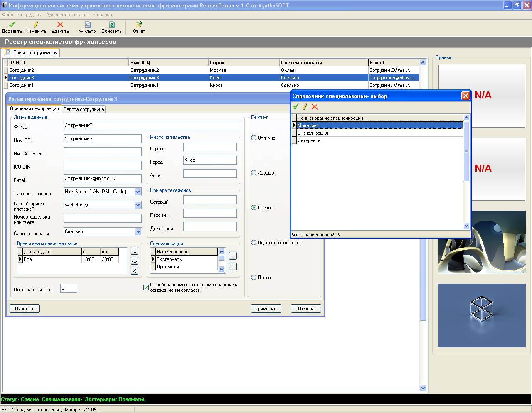Click the vertical scrollbar in specialization list

[x=222, y=261]
